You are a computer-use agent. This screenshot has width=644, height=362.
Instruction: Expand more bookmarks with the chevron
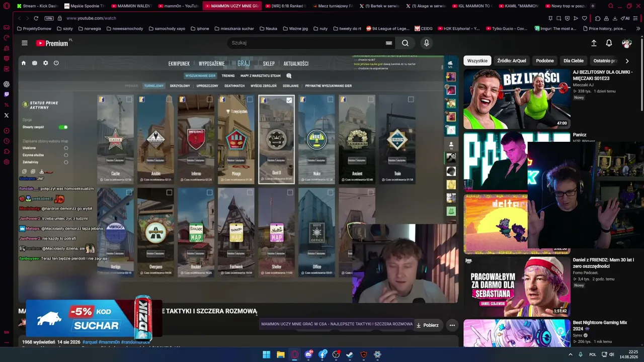coord(638,29)
